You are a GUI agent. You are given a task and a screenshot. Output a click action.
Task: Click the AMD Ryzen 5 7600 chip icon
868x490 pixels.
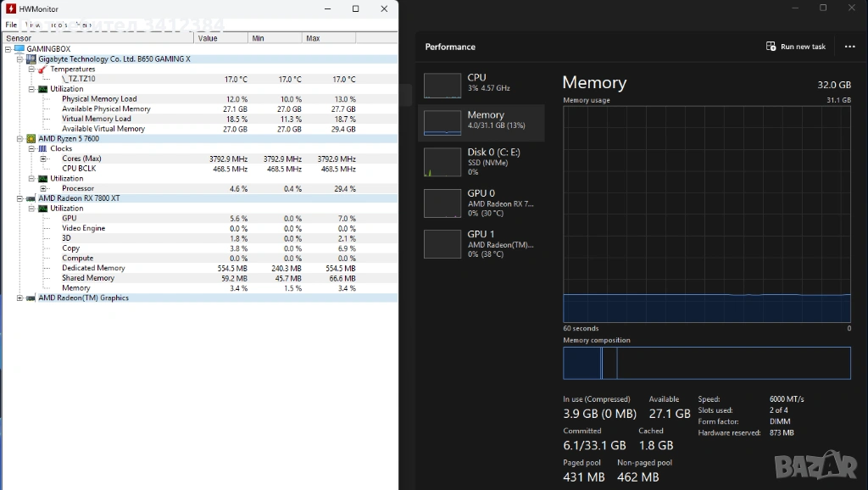point(31,138)
